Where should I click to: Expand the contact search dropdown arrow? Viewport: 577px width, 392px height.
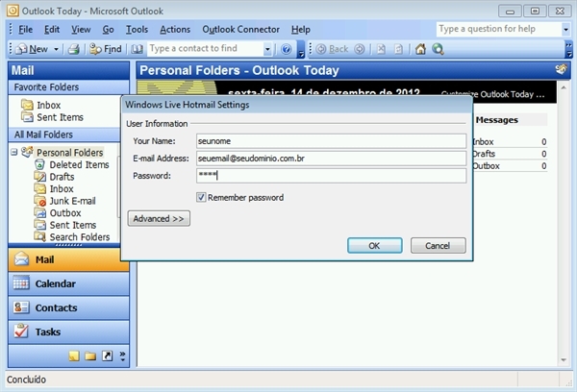[x=267, y=49]
